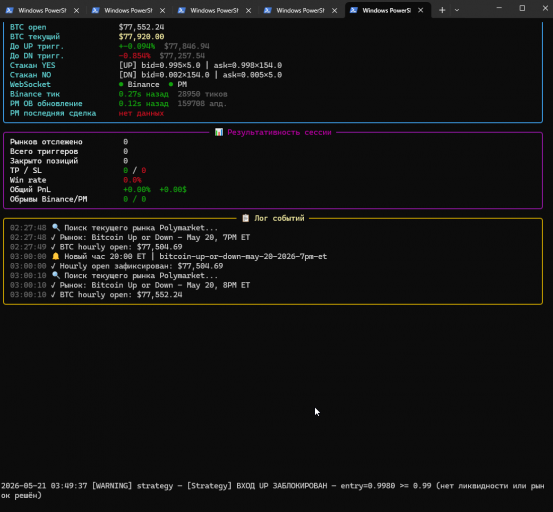Expand the new tab profile dropdown

tap(457, 10)
